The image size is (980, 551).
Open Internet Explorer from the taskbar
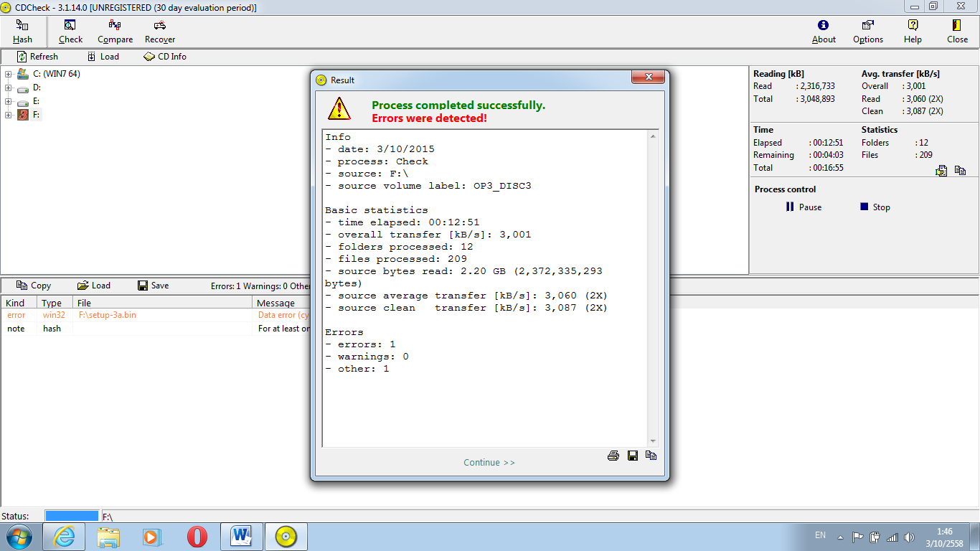tap(64, 537)
